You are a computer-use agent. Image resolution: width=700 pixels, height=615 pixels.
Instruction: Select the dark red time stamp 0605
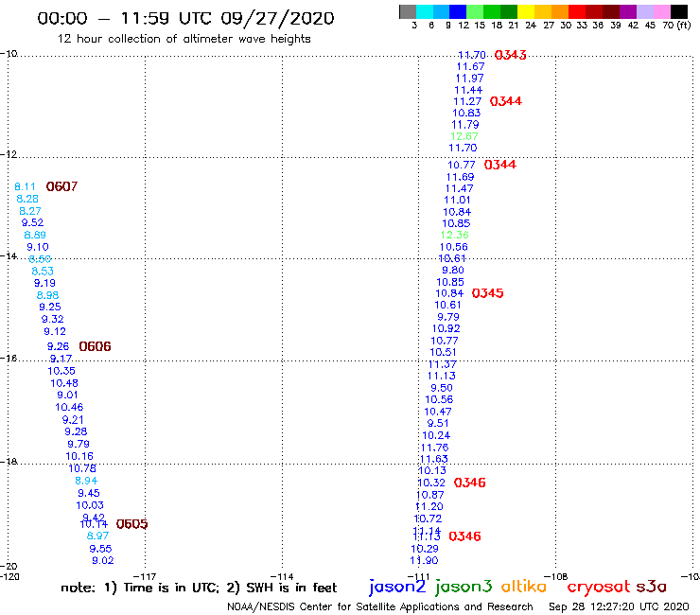pos(131,524)
